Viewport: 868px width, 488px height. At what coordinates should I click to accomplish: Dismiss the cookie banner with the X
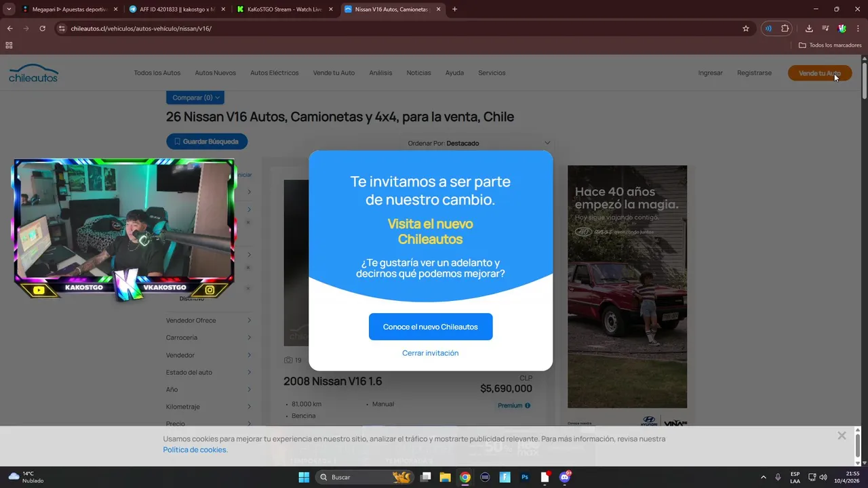(842, 436)
